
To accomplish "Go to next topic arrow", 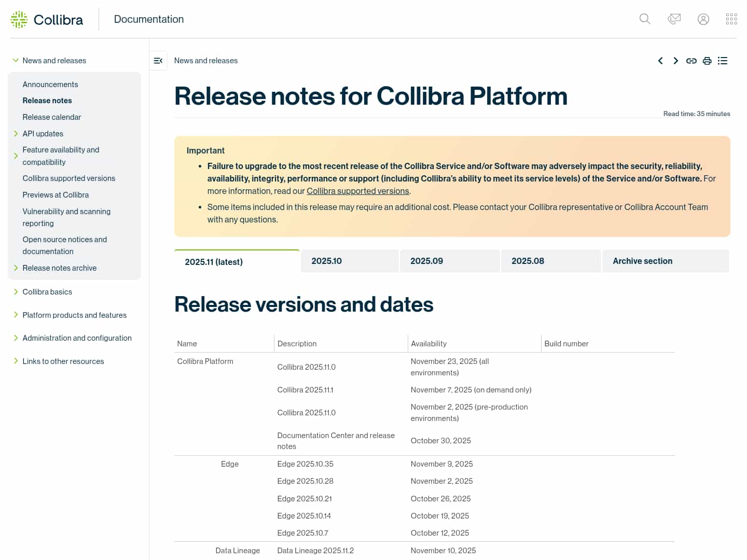I will [675, 61].
